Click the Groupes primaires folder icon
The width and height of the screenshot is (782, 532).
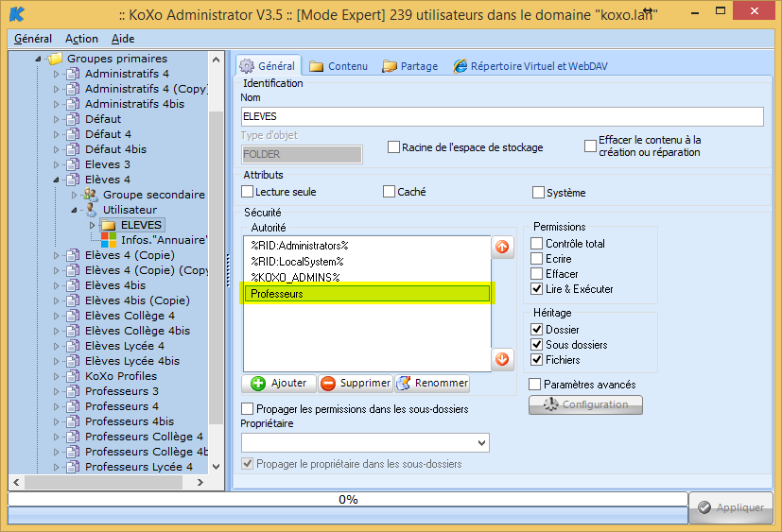[x=54, y=59]
